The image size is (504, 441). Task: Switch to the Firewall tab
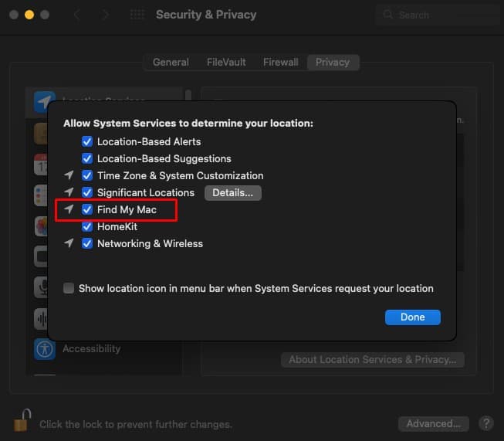[x=280, y=62]
